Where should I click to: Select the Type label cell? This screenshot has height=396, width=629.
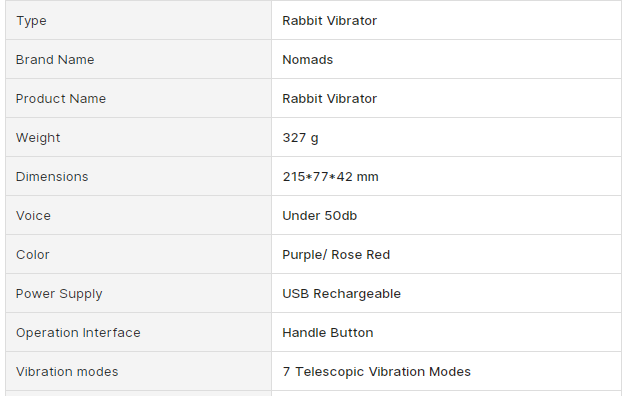click(x=138, y=20)
